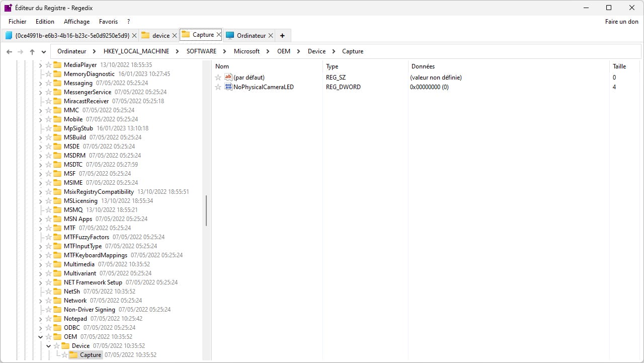Image resolution: width=644 pixels, height=363 pixels.
Task: Collapse the OEM key
Action: (x=41, y=337)
